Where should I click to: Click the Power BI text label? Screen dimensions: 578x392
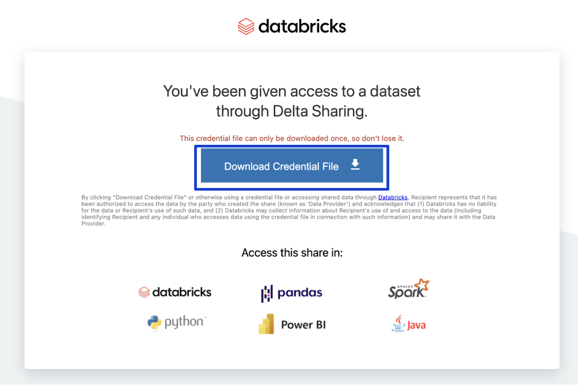[303, 325]
